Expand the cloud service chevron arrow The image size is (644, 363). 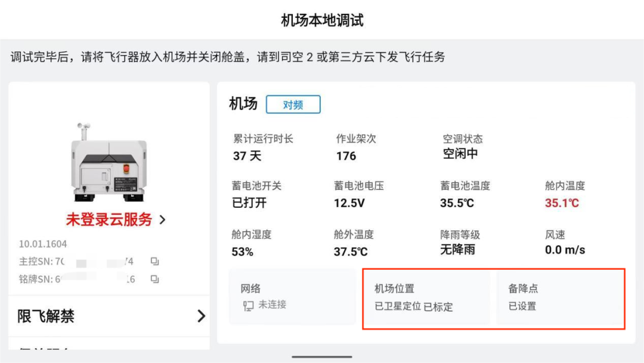point(163,220)
